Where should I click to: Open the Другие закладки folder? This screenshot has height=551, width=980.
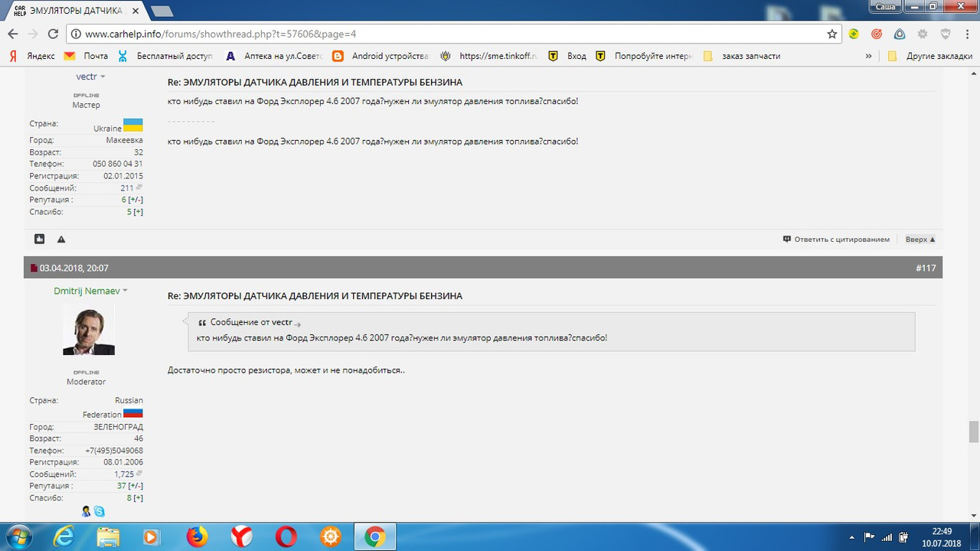pyautogui.click(x=929, y=56)
